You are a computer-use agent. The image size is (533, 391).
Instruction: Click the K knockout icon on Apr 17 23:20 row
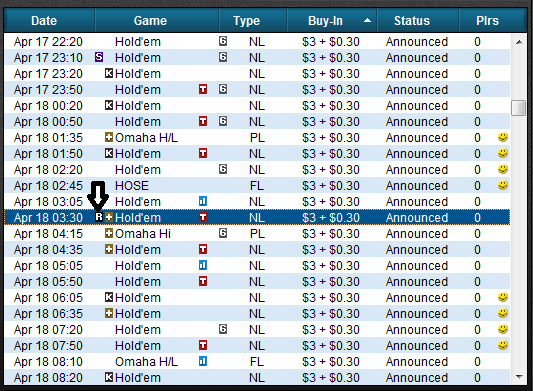[x=109, y=73]
